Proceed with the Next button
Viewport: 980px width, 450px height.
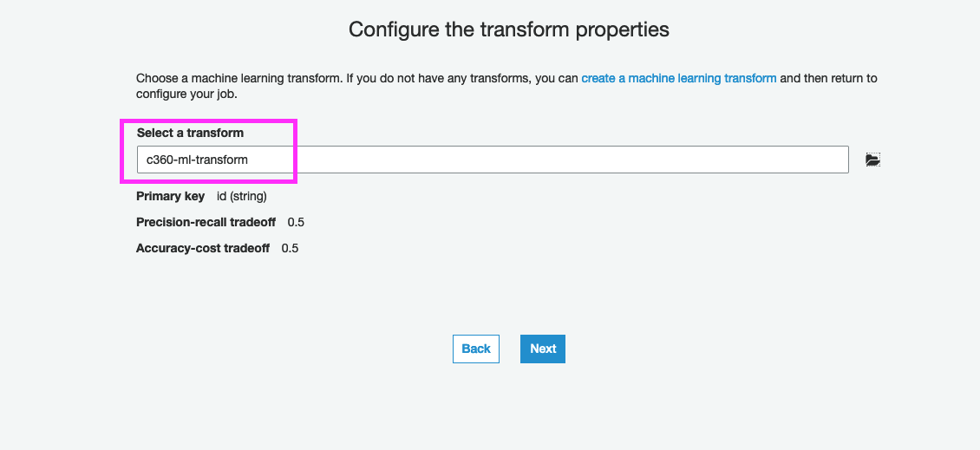click(x=543, y=349)
